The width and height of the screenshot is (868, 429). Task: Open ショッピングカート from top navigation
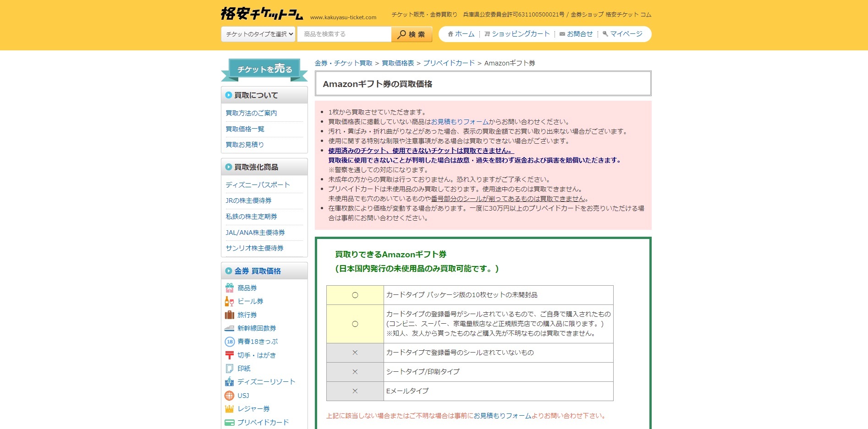[x=521, y=34]
